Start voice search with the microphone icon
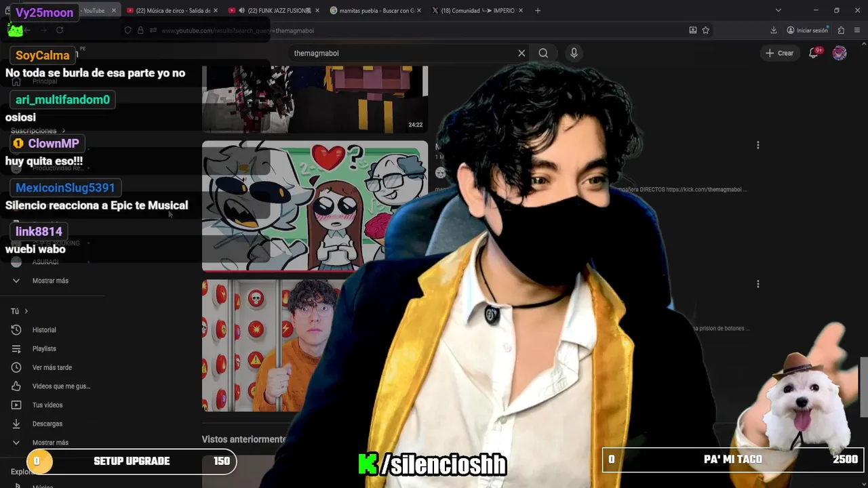 point(574,53)
